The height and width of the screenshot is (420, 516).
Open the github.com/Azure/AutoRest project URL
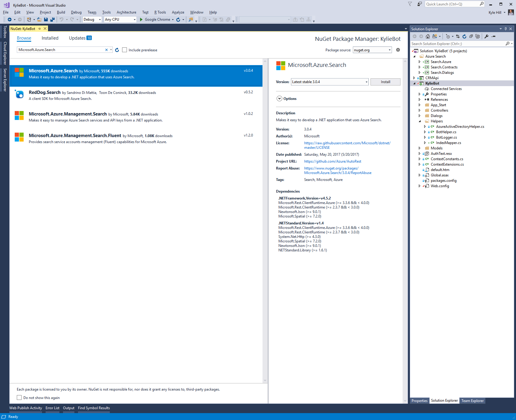(x=333, y=161)
